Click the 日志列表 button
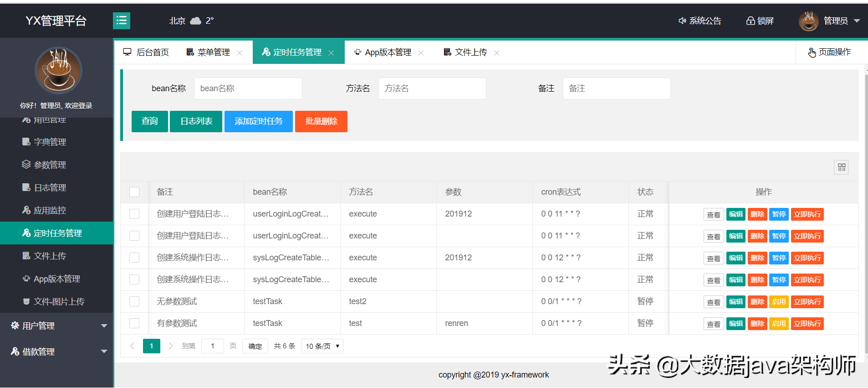Image resolution: width=868 pixels, height=388 pixels. pos(196,121)
